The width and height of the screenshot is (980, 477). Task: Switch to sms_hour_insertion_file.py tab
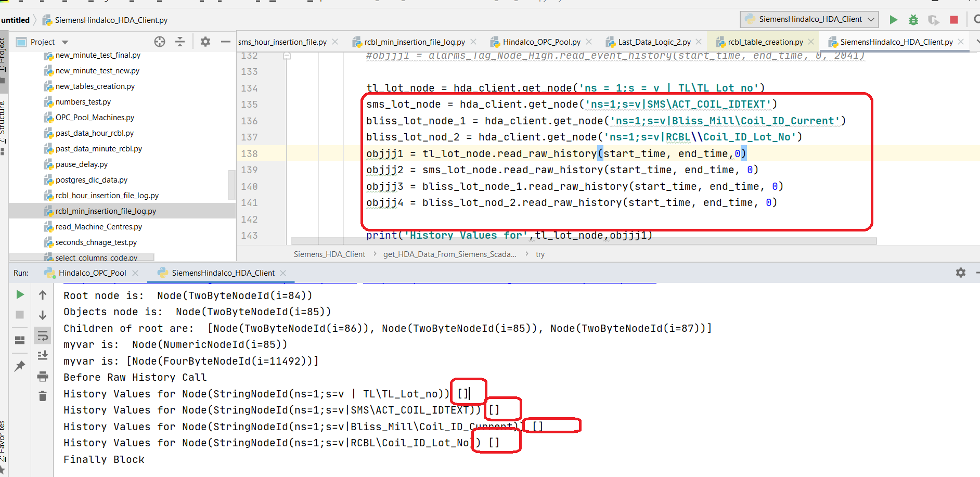(282, 42)
